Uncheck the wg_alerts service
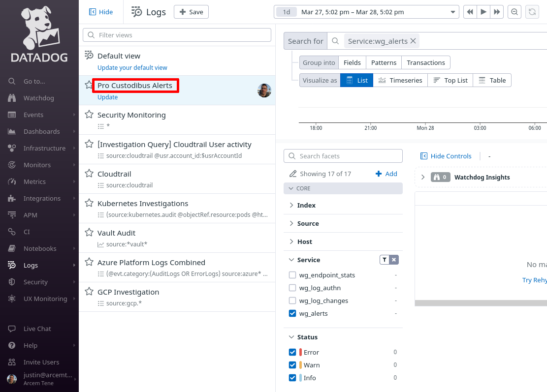This screenshot has height=392, width=547. (x=292, y=313)
